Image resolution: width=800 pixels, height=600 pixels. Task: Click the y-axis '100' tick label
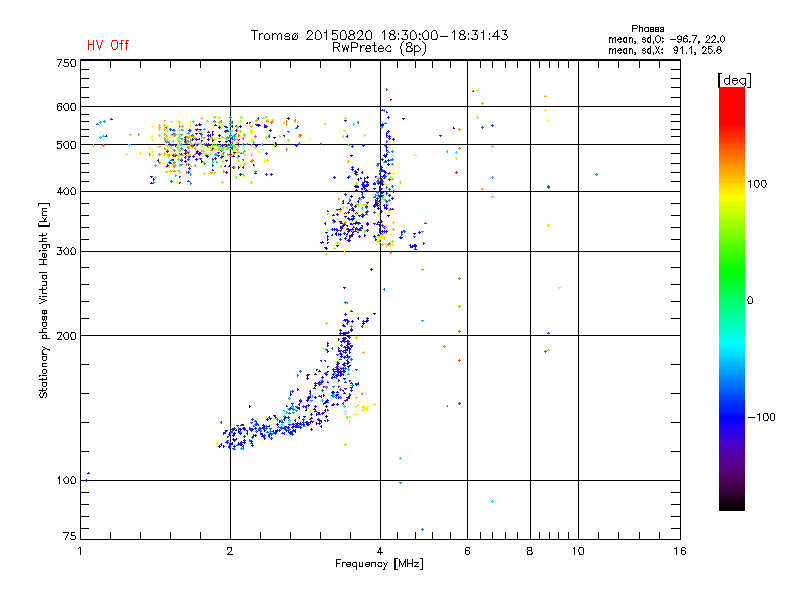click(x=66, y=481)
